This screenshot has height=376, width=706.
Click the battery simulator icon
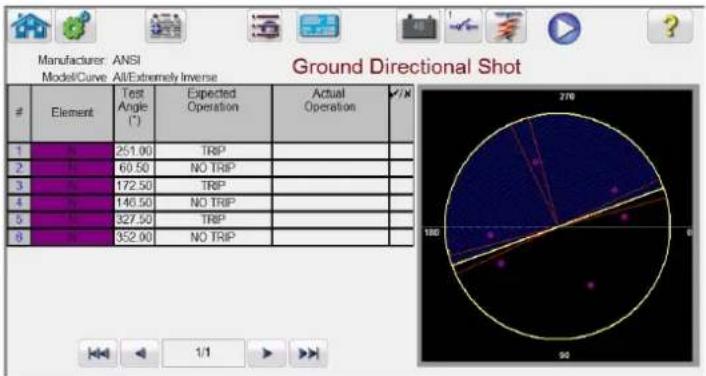point(418,26)
